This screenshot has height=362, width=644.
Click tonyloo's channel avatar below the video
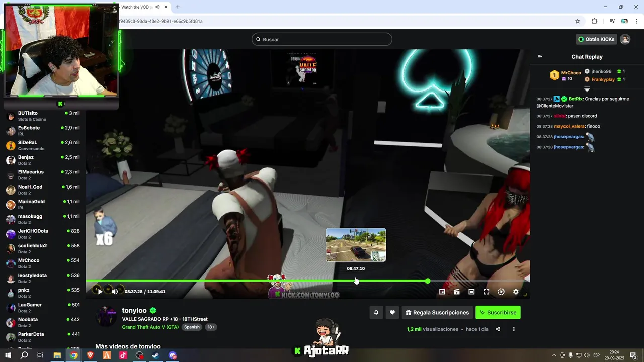point(106,316)
